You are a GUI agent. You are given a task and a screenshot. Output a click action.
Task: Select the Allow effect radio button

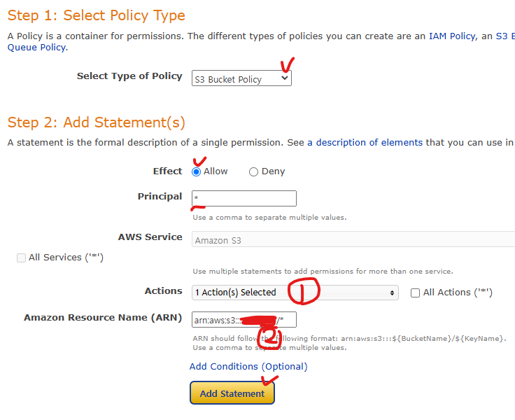197,171
